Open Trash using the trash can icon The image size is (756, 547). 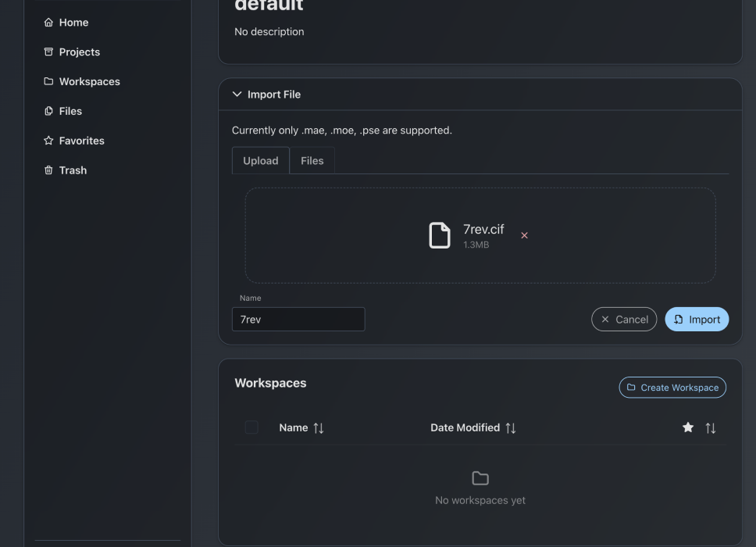(x=48, y=170)
